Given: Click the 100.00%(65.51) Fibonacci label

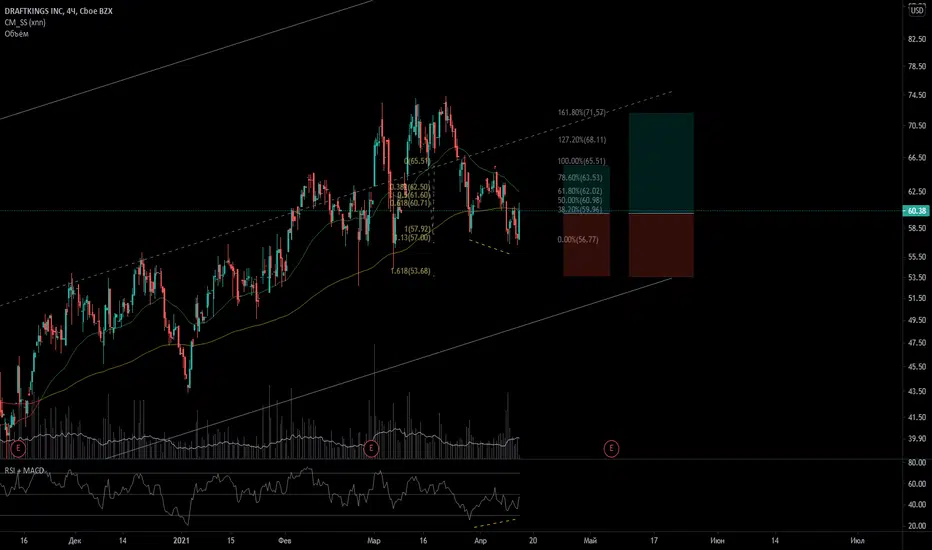Looking at the screenshot, I should coord(581,161).
